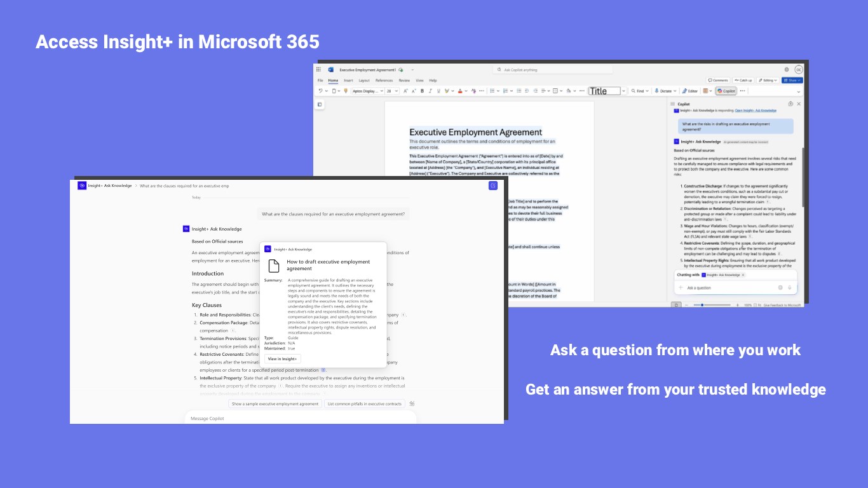This screenshot has width=868, height=488.
Task: Switch to the Review tab in Word
Action: pyautogui.click(x=404, y=80)
